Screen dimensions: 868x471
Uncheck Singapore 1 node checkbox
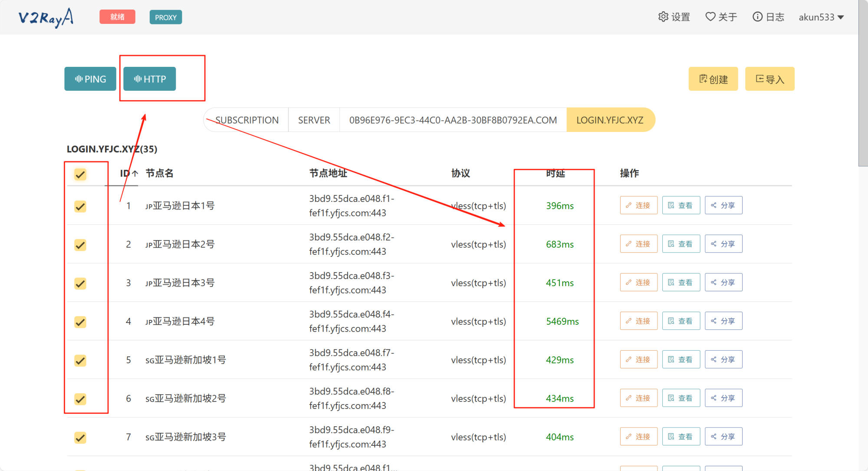[x=80, y=360]
